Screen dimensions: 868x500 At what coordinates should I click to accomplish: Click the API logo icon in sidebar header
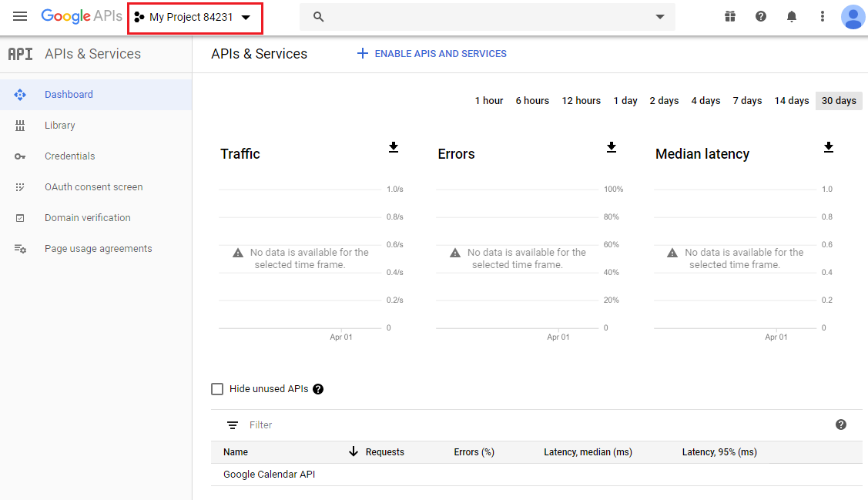[x=21, y=54]
